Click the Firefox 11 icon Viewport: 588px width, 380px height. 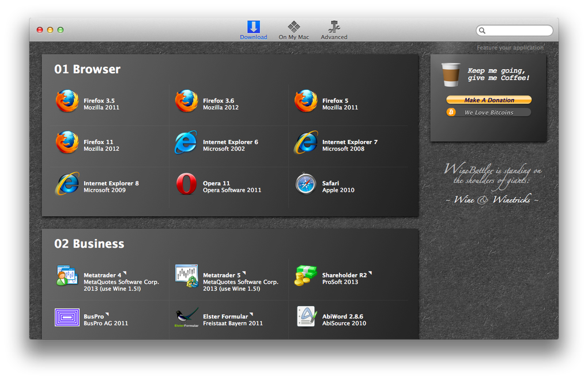tap(67, 142)
